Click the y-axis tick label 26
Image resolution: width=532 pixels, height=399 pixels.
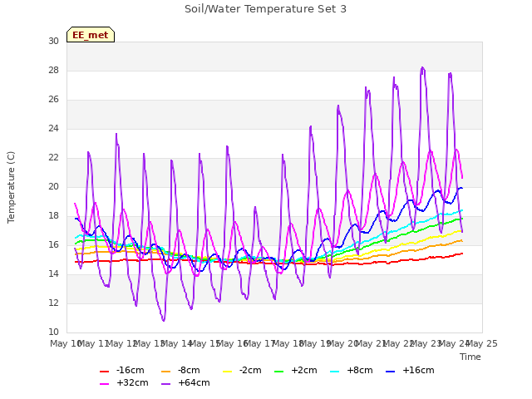tap(53, 100)
